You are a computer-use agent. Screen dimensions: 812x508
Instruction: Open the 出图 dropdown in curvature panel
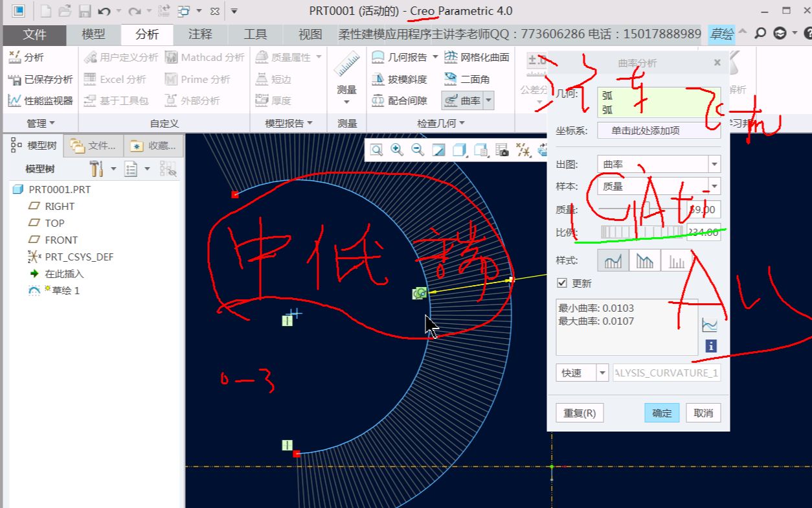[714, 163]
